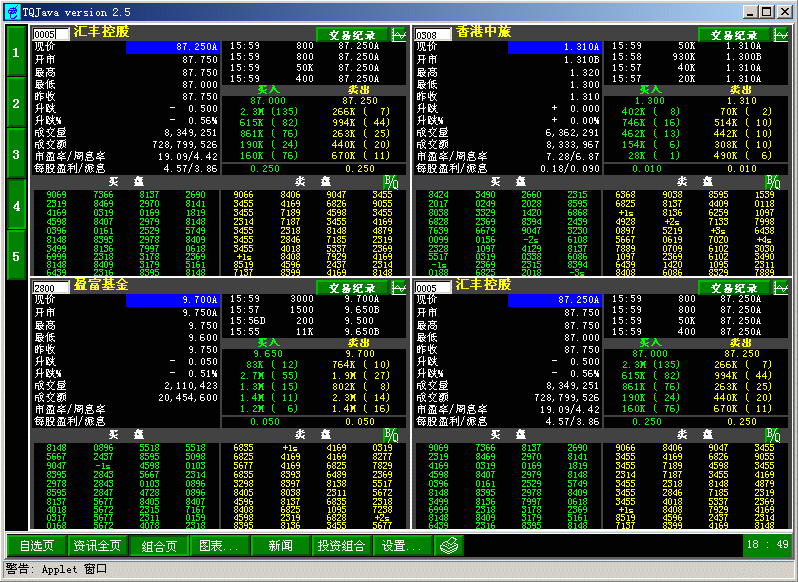Open 交易纪录 in 香港中旅 panel
Image resolution: width=798 pixels, height=582 pixels.
tap(734, 35)
